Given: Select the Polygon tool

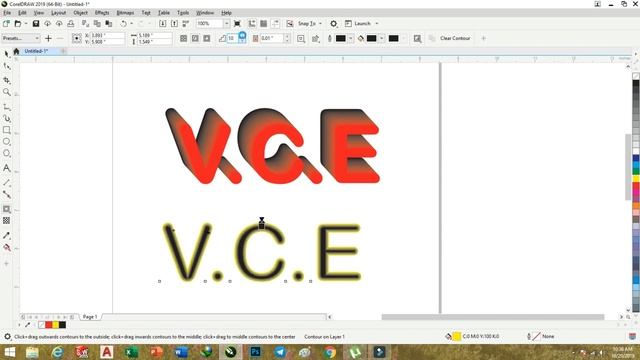Looking at the screenshot, I should pyautogui.click(x=7, y=153).
